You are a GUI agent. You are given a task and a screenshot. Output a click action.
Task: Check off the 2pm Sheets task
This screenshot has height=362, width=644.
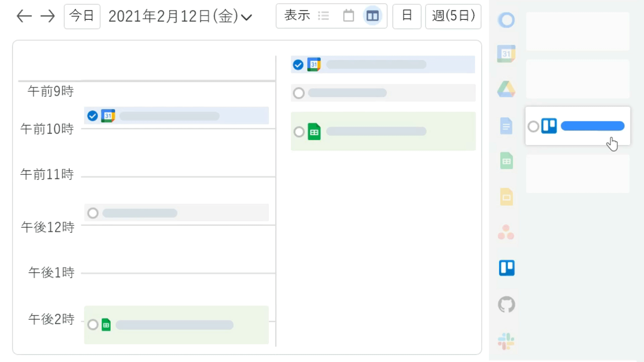coord(93,324)
